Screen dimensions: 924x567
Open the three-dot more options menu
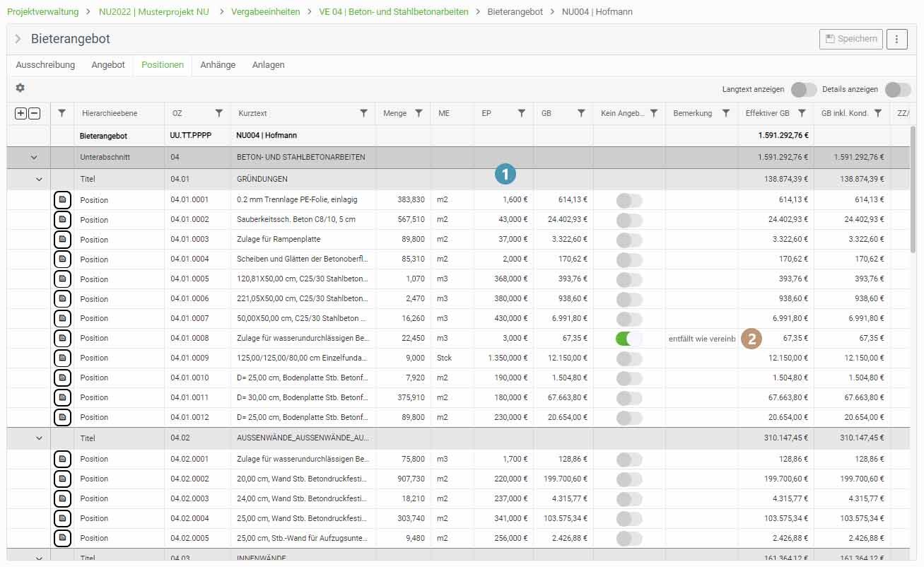(896, 39)
